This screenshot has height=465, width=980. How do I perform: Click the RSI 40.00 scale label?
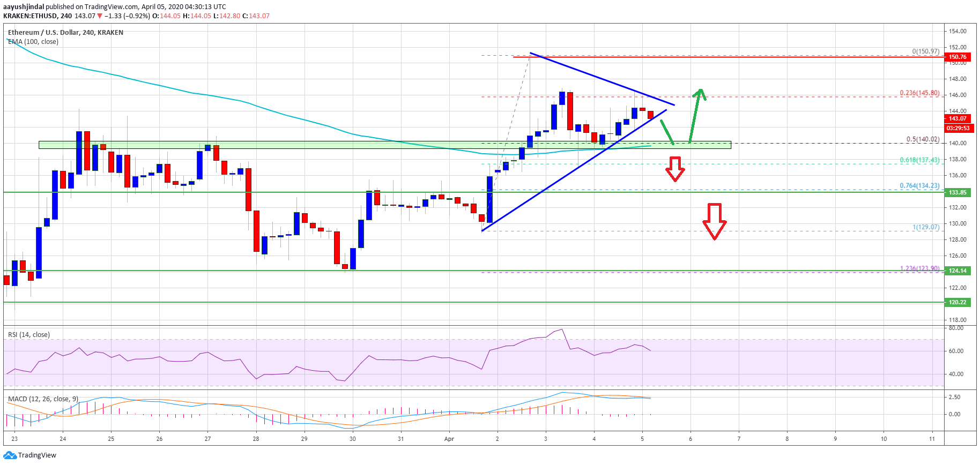click(x=956, y=374)
